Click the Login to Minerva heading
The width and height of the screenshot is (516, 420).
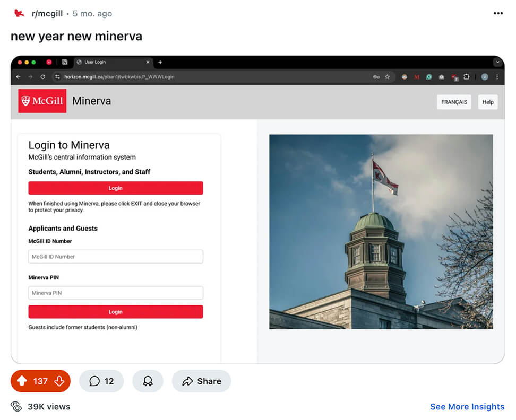pyautogui.click(x=69, y=145)
